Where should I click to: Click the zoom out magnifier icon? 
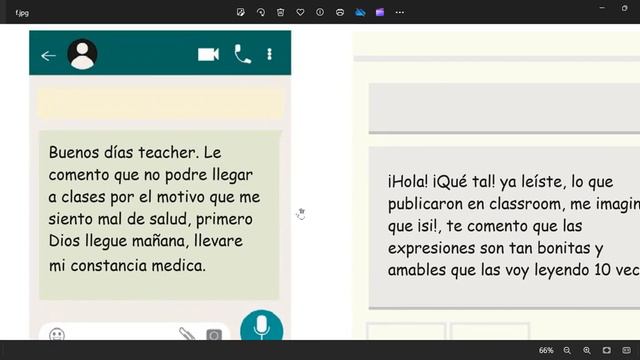567,350
